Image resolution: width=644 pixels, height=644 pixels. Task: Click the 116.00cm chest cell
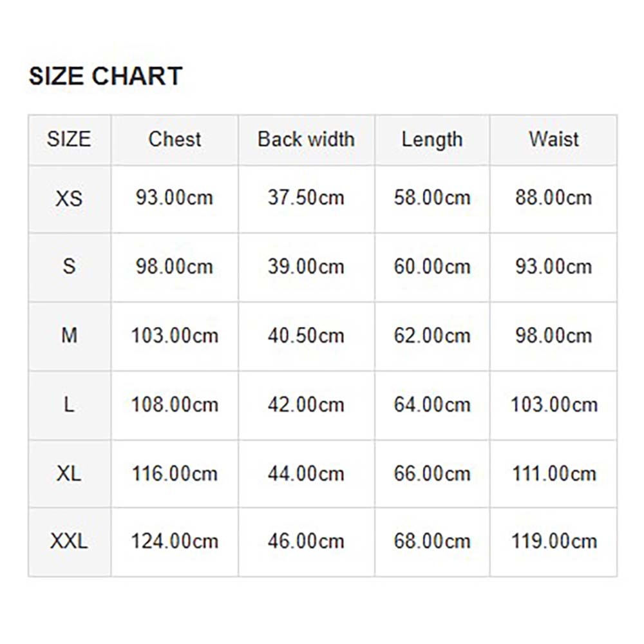(x=175, y=474)
